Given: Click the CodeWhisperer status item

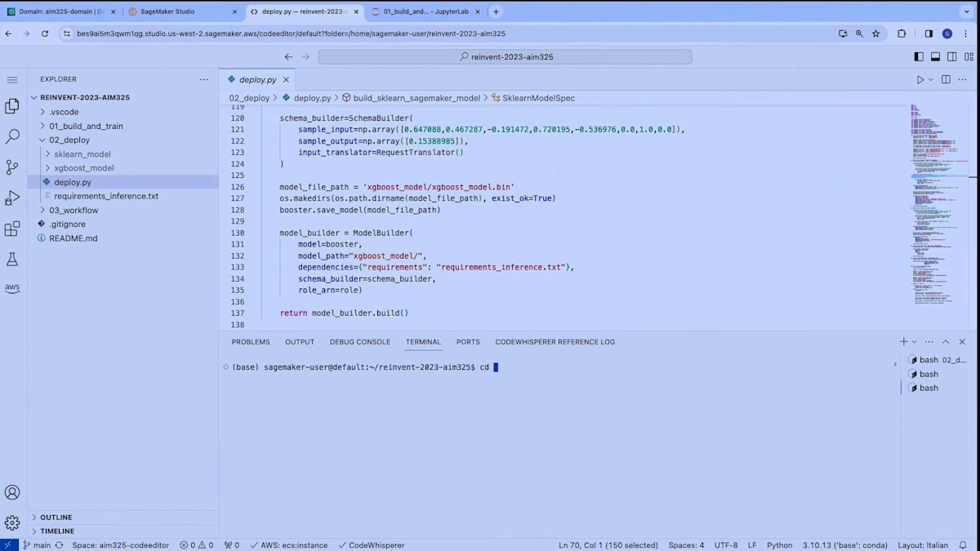Looking at the screenshot, I should point(371,544).
